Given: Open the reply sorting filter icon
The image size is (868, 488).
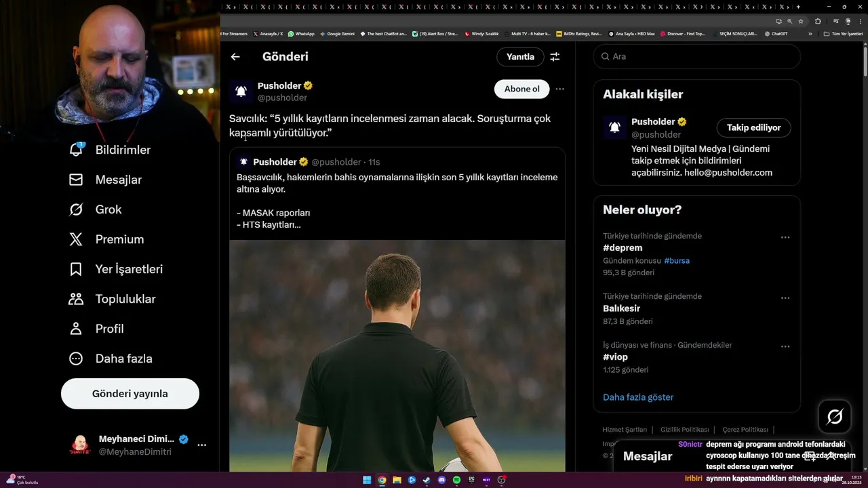Looking at the screenshot, I should 555,57.
